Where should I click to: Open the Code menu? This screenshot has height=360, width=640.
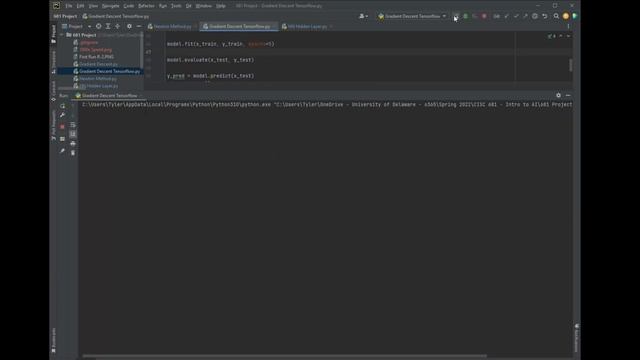pos(129,6)
